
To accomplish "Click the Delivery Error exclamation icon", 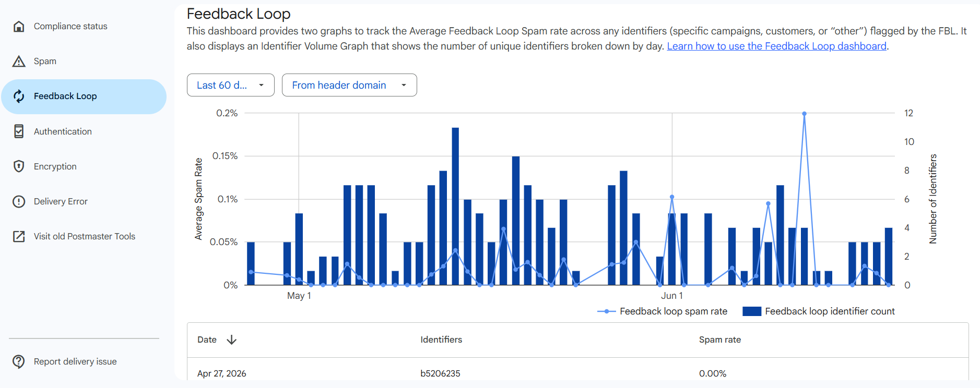I will (19, 201).
